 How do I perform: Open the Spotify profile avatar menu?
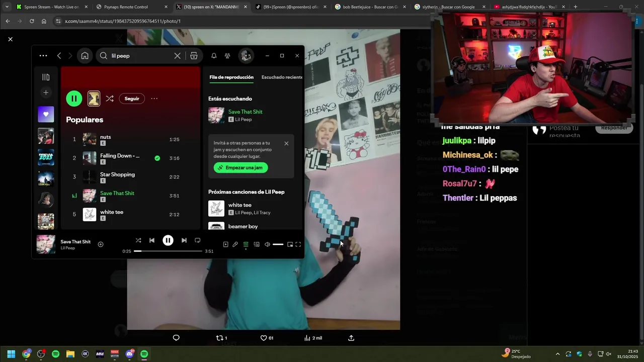coord(246,56)
